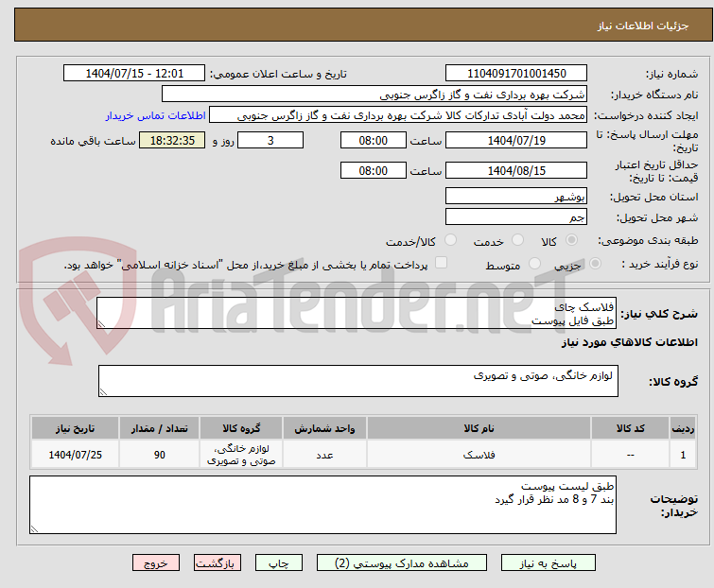Click the need date cell 1404/07/25
This screenshot has height=588, width=714.
(75, 455)
